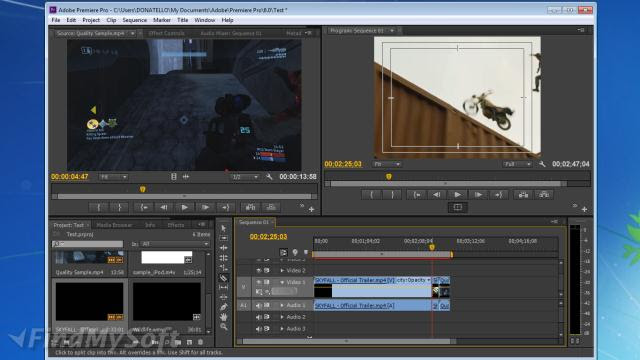This screenshot has width=640, height=360.
Task: Click Extract button in Program monitor
Action: [544, 195]
